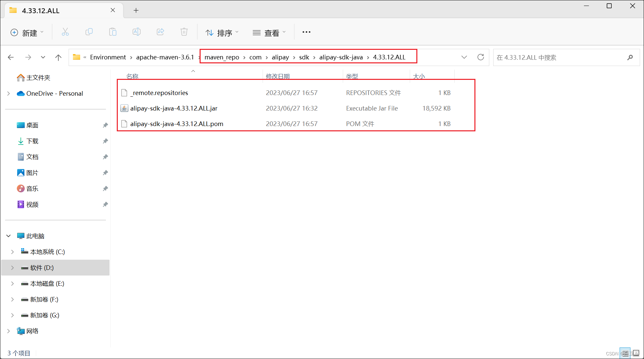Open the 排序 sort dropdown

point(222,33)
